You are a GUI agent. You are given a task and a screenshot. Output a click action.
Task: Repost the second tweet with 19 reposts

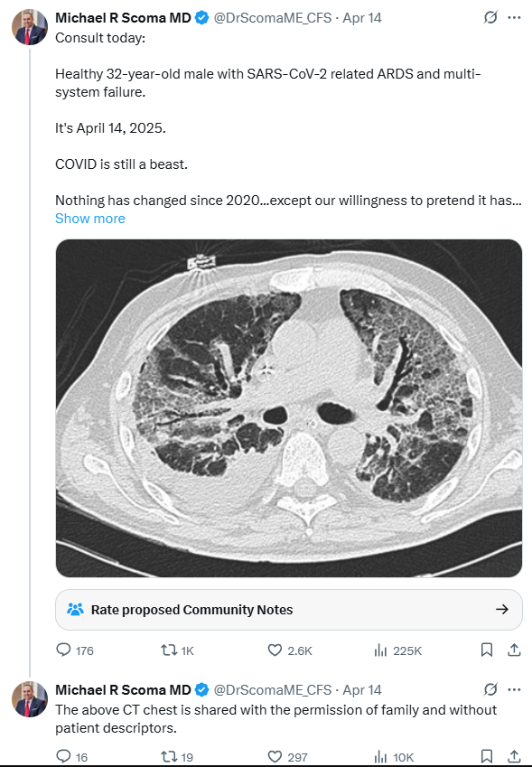[177, 757]
